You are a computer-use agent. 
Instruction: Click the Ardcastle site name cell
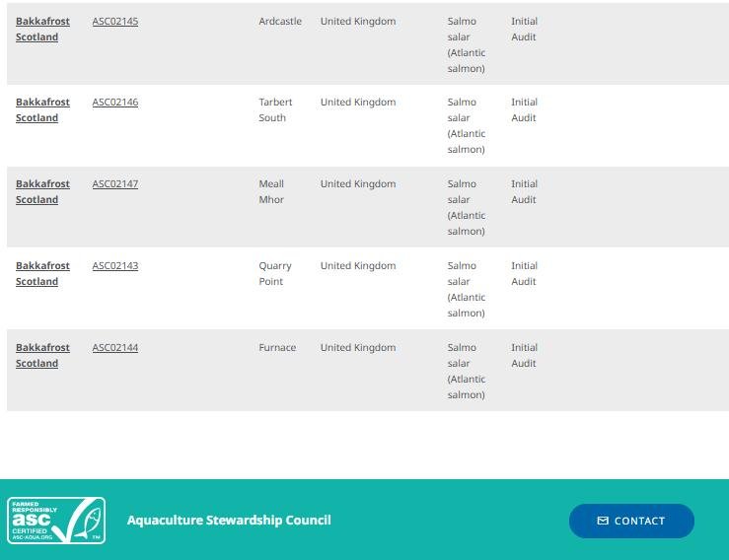(280, 21)
